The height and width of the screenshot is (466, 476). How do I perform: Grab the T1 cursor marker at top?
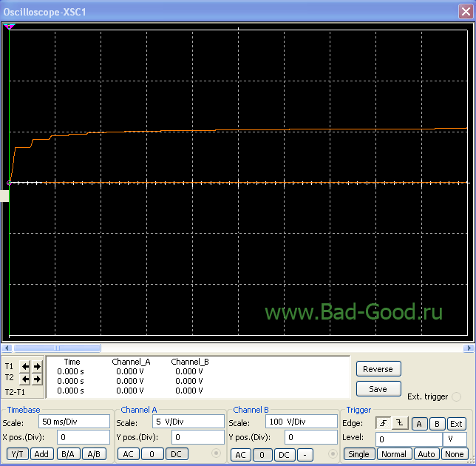9,27
